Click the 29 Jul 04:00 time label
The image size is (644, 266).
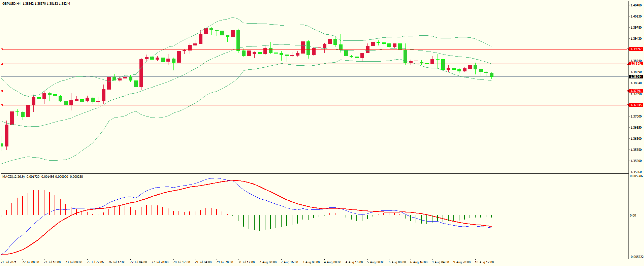pos(203,262)
